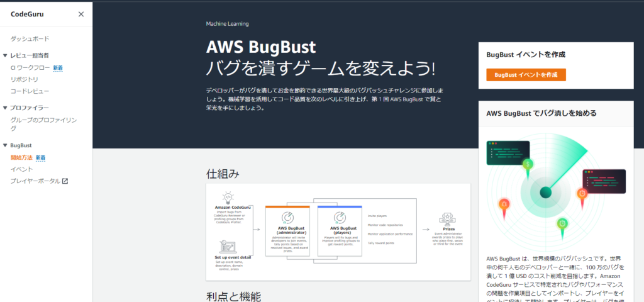
Task: Open イベント under BugBust
Action: [21, 169]
